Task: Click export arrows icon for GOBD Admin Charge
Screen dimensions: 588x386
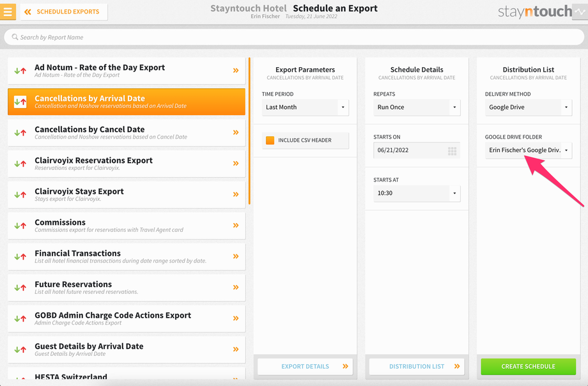Action: [x=20, y=318]
